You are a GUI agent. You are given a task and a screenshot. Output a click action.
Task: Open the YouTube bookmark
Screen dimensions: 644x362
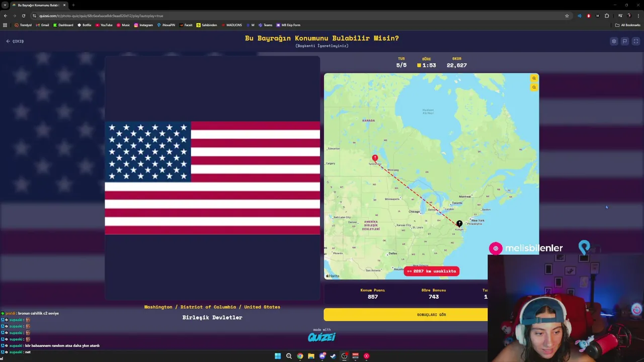pyautogui.click(x=104, y=25)
